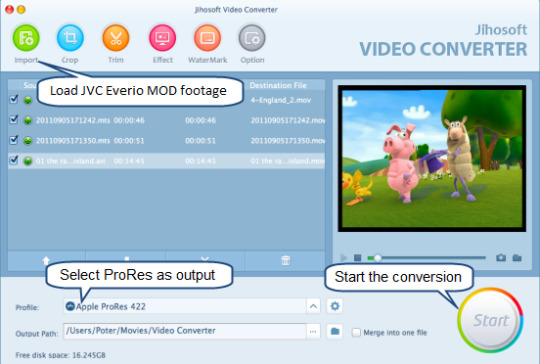Image resolution: width=540 pixels, height=364 pixels.
Task: Uncheck the 20110905171242.mts file checkbox
Action: [14, 119]
